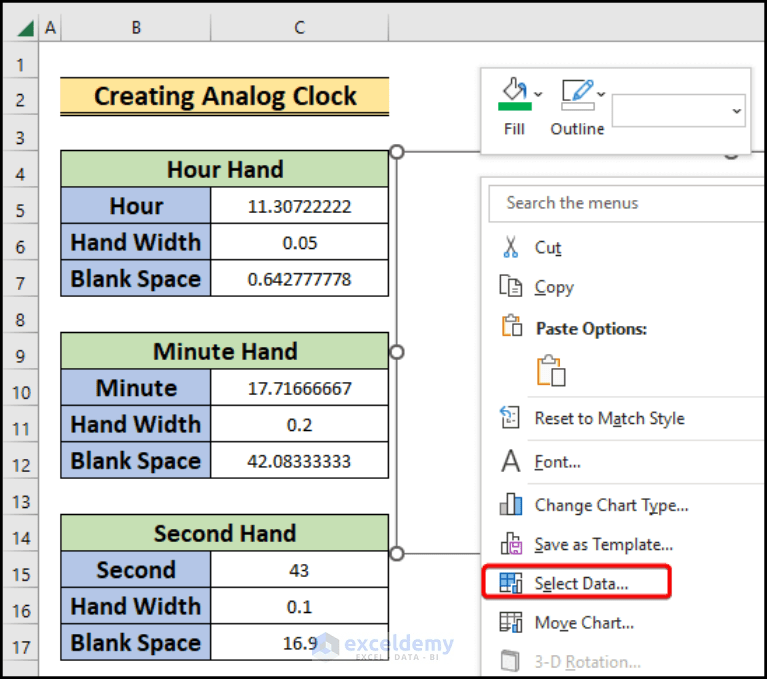767x679 pixels.
Task: Click the Font letter A icon
Action: (511, 461)
